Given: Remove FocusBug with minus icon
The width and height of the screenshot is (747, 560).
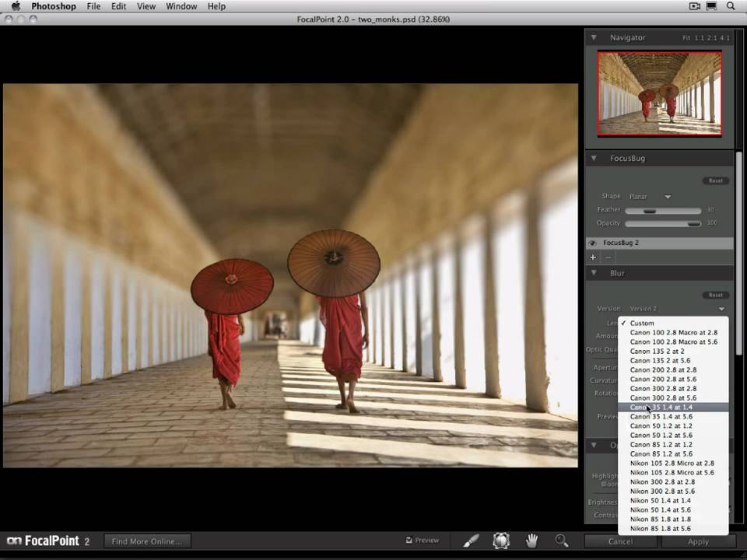Looking at the screenshot, I should coord(608,257).
